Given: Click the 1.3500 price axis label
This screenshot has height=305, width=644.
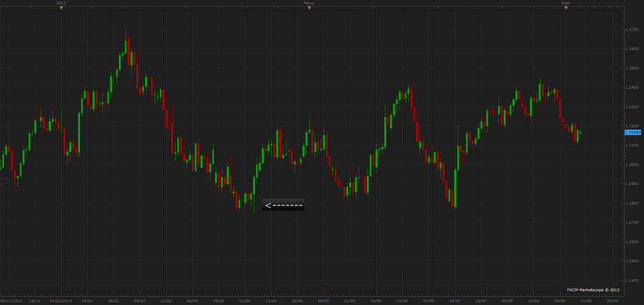Looking at the screenshot, I should pyautogui.click(x=631, y=68).
